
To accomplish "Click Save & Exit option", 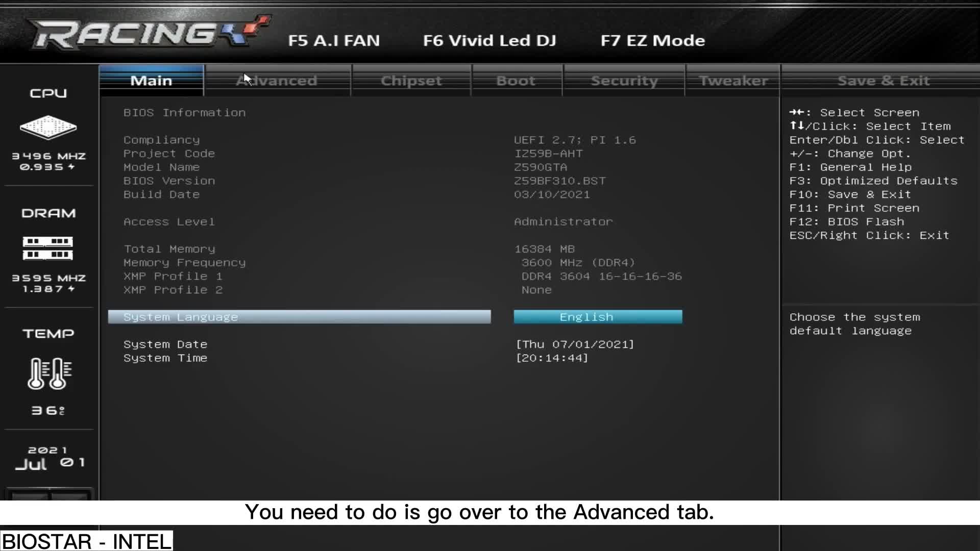I will pyautogui.click(x=884, y=80).
